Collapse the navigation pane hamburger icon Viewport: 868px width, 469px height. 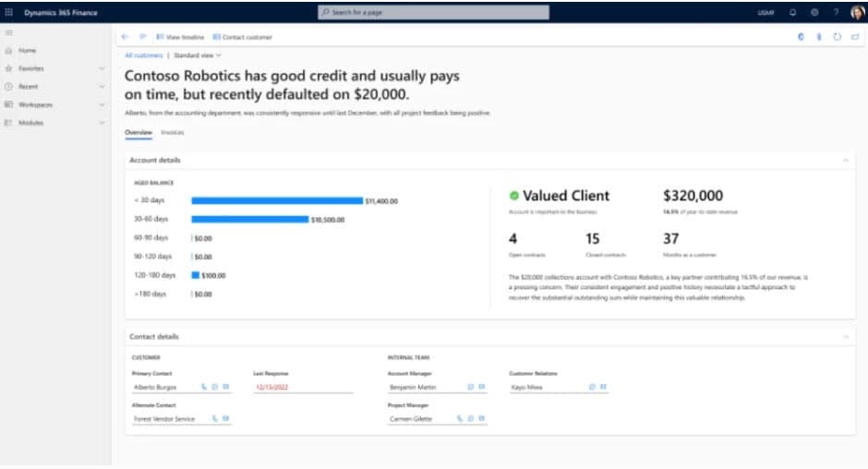9,32
